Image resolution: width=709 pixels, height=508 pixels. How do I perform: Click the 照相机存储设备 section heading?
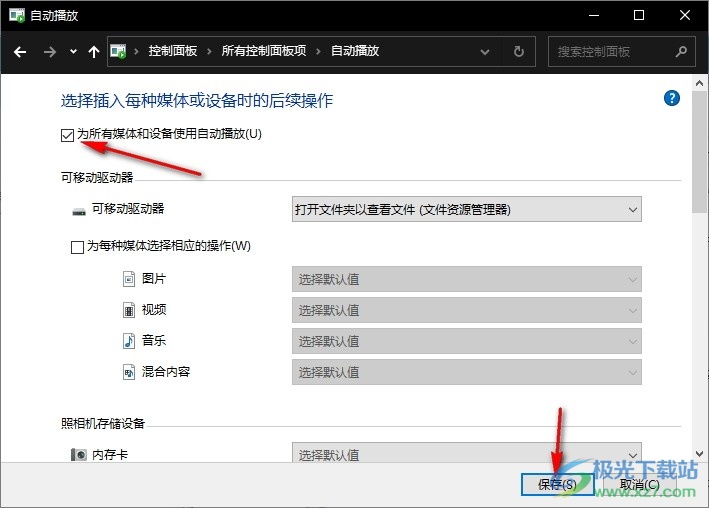tap(103, 423)
